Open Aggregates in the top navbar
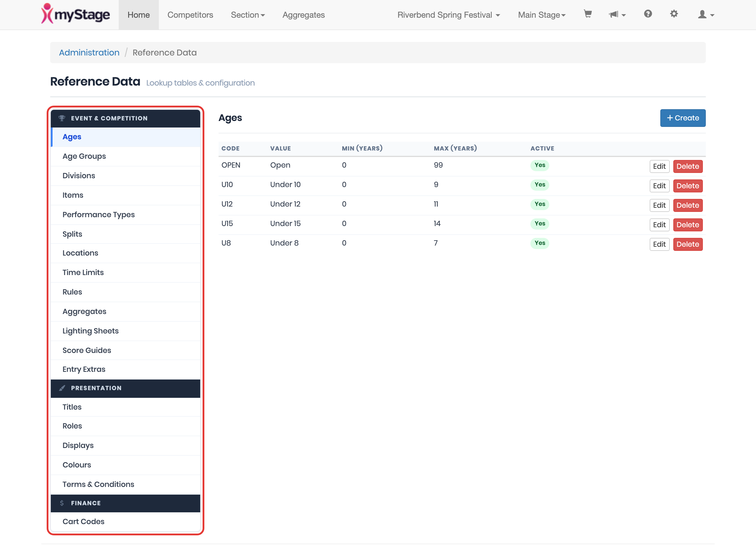The height and width of the screenshot is (556, 756). click(x=303, y=15)
